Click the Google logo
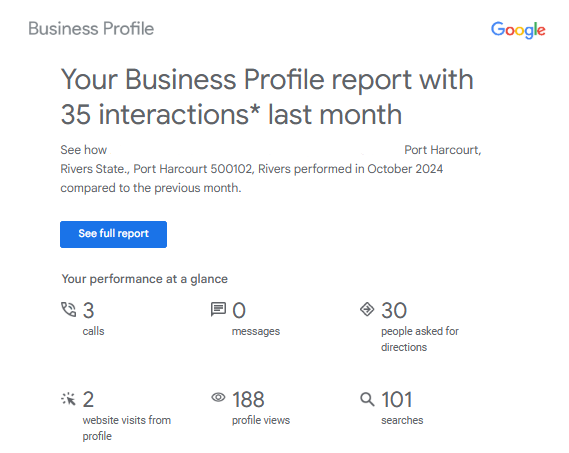This screenshot has width=569, height=453. (x=518, y=30)
